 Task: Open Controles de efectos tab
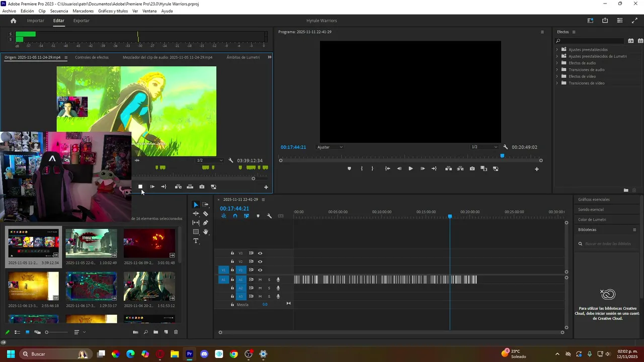coord(92,57)
